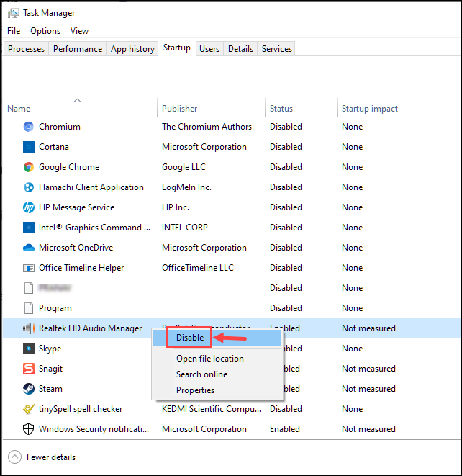Click the Realtek HD Audio speaker icon

[29, 328]
